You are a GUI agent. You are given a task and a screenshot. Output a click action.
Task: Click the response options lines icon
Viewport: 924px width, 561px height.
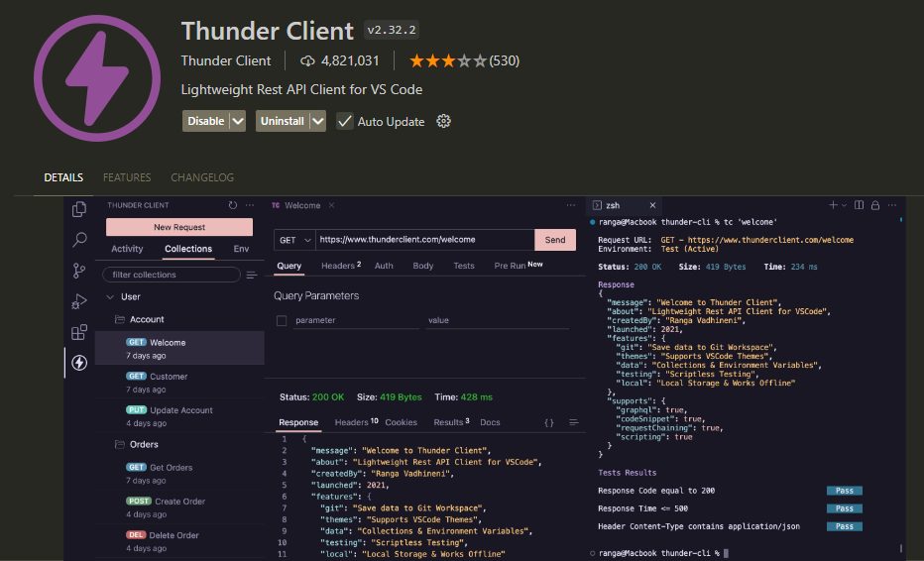pyautogui.click(x=573, y=422)
